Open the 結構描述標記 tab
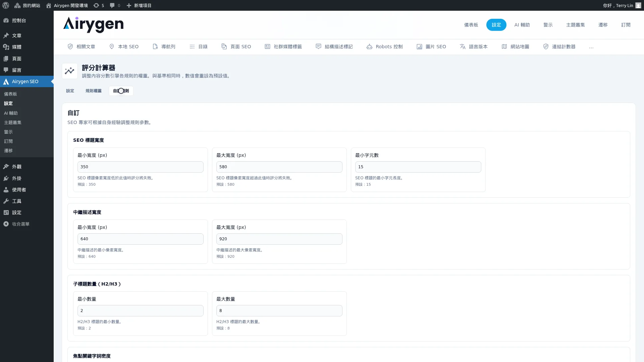The image size is (644, 362). [x=334, y=47]
